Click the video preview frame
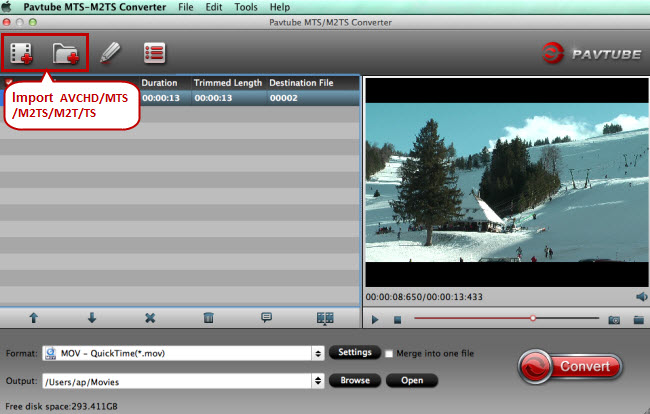This screenshot has height=414, width=650. pyautogui.click(x=507, y=182)
